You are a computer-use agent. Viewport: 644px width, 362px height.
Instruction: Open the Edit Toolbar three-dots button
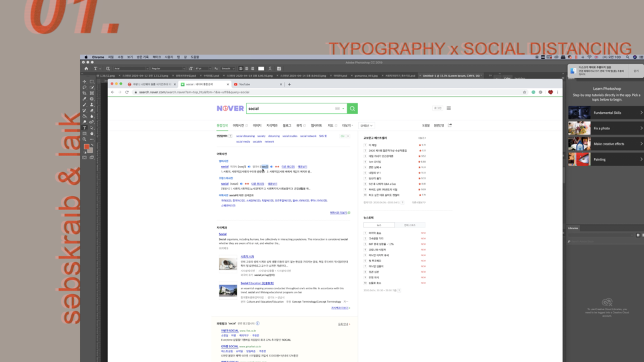[x=91, y=139]
